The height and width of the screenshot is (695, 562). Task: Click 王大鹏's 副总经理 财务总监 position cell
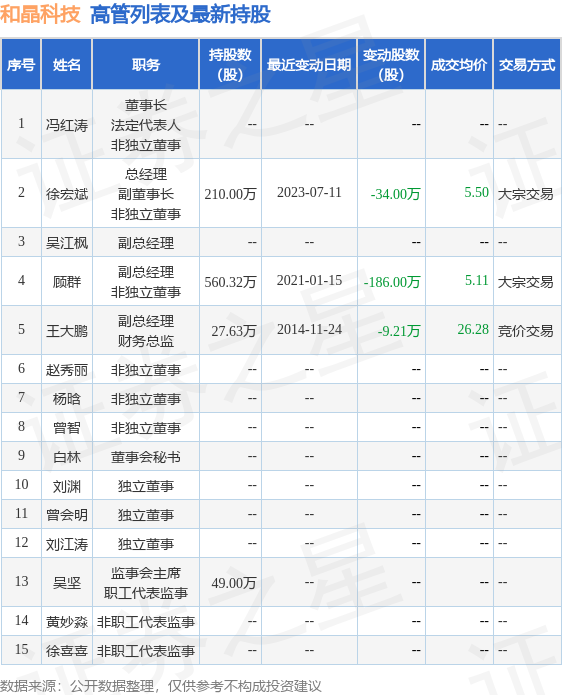[x=146, y=331]
